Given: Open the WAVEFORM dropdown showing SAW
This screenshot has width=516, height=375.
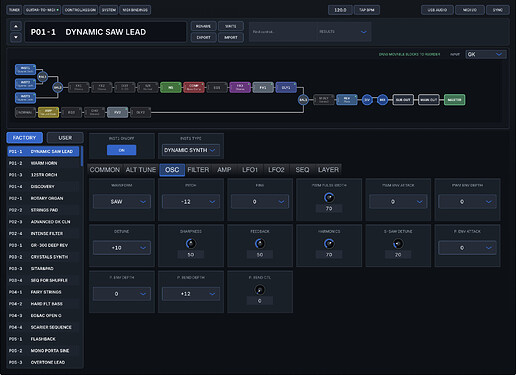Looking at the screenshot, I should [122, 202].
